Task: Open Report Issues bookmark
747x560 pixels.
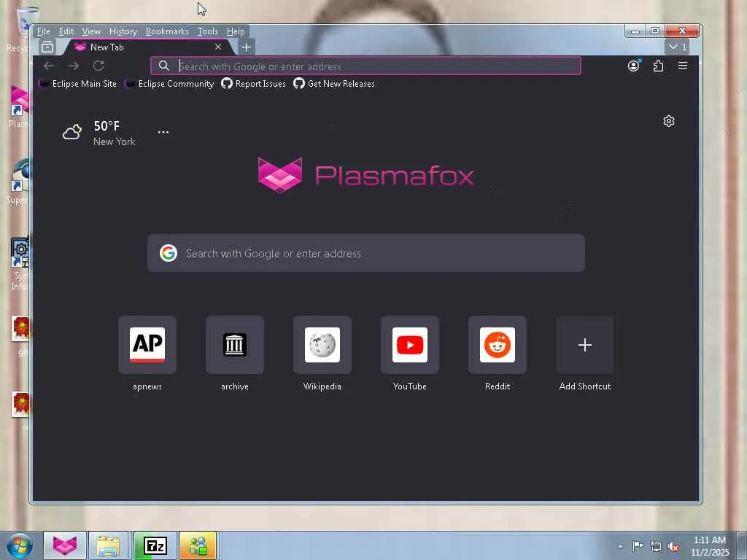Action: [x=253, y=84]
